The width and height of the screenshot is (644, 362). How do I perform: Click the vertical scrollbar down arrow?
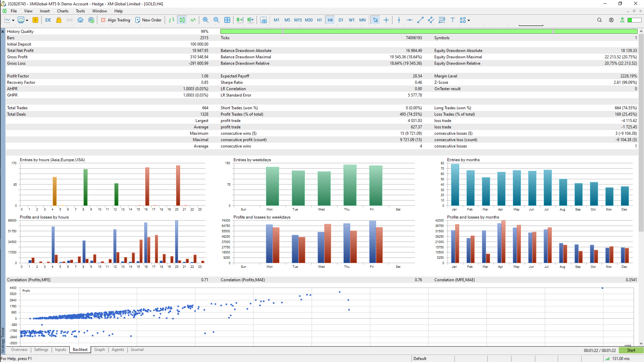641,344
